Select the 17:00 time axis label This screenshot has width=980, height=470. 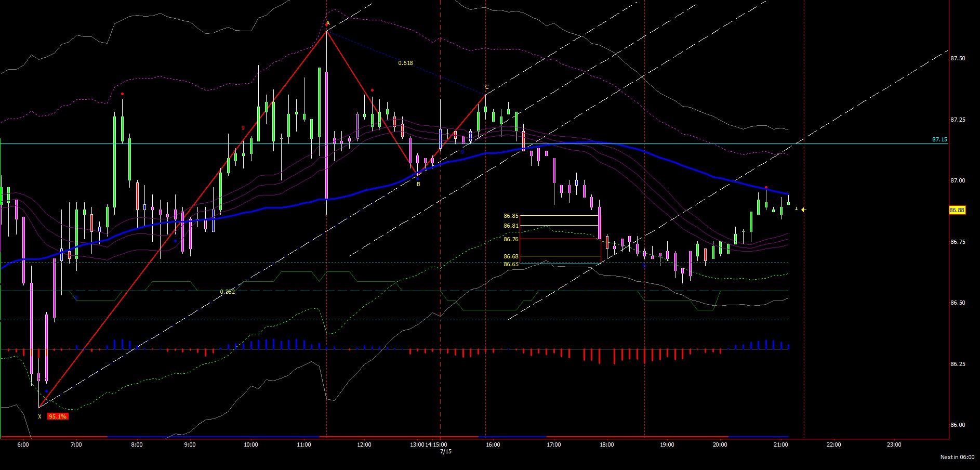point(554,445)
